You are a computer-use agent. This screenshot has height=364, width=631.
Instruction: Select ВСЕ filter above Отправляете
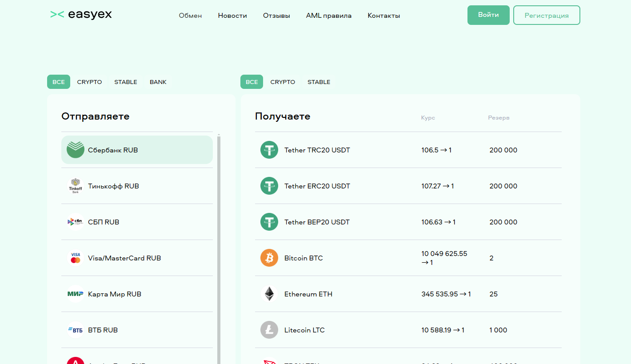(59, 82)
